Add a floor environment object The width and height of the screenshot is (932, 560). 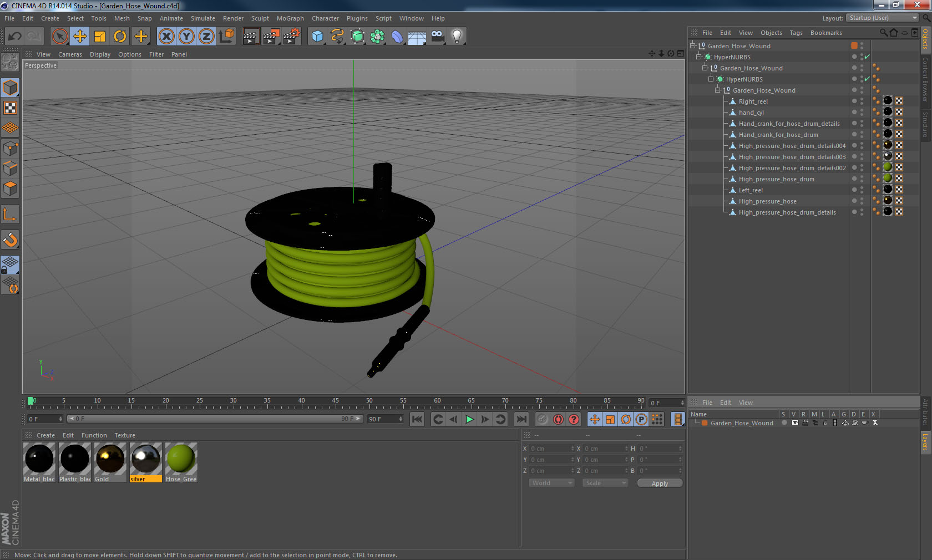(417, 37)
